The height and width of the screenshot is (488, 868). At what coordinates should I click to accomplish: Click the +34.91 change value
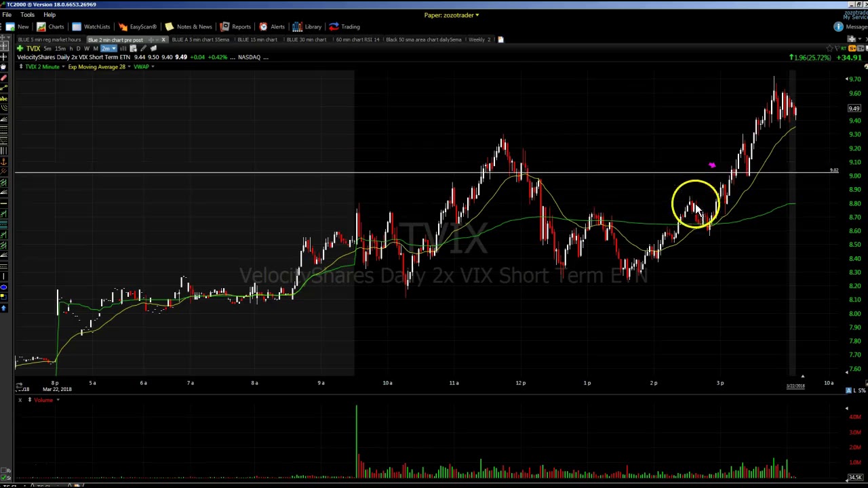(849, 58)
